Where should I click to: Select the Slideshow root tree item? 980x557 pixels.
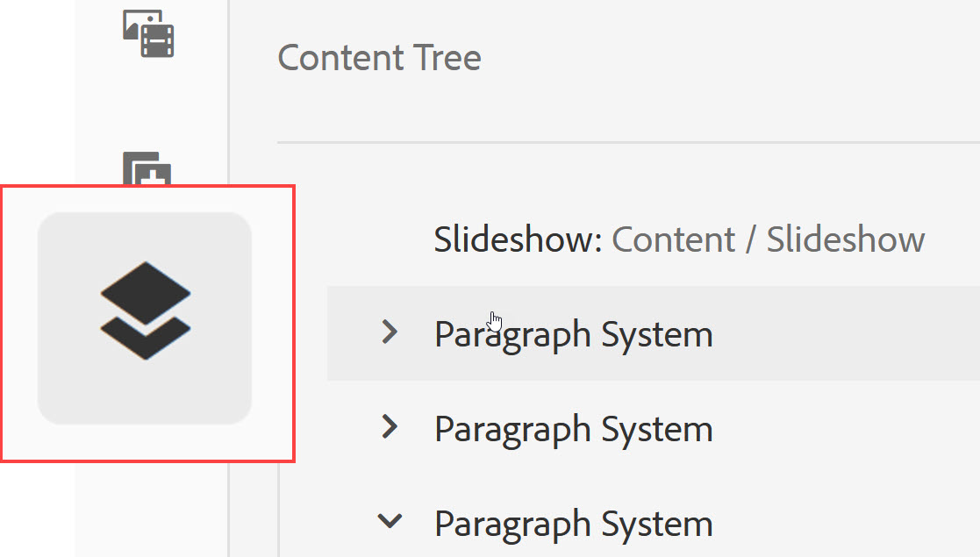point(679,239)
